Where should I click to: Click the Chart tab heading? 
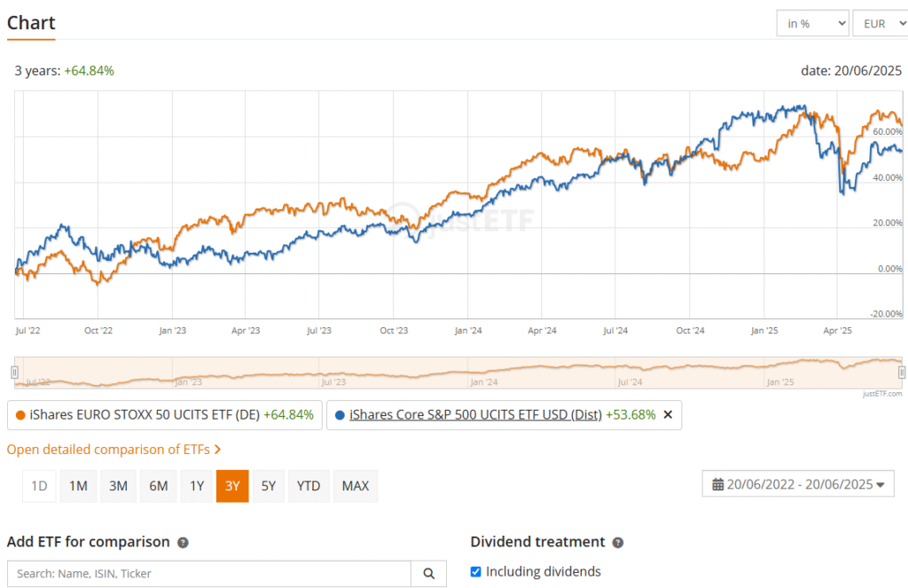pos(31,22)
